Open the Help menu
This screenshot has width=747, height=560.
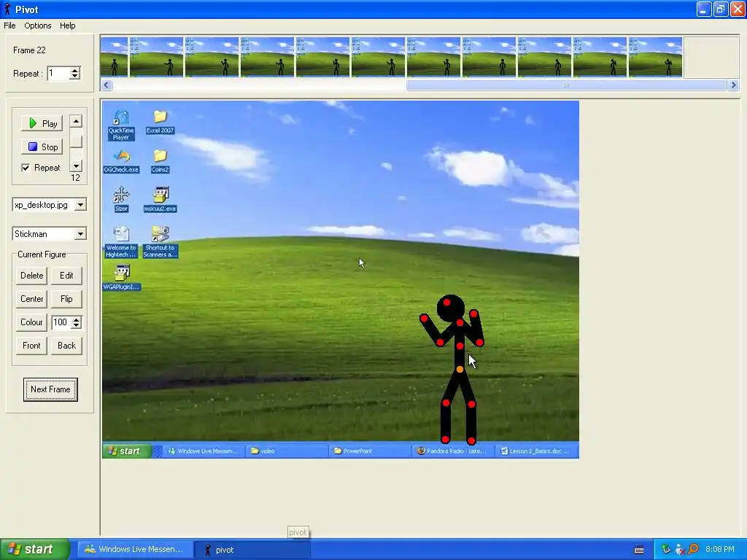coord(67,26)
